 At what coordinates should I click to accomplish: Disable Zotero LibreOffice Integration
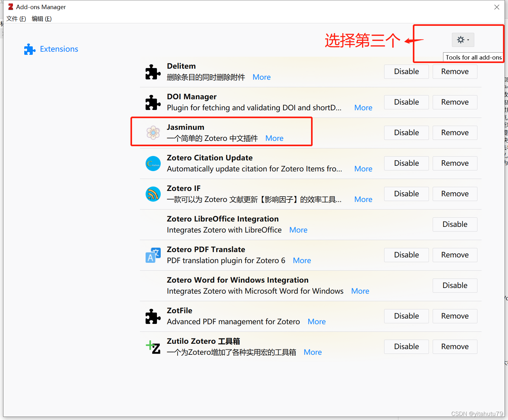click(x=455, y=224)
